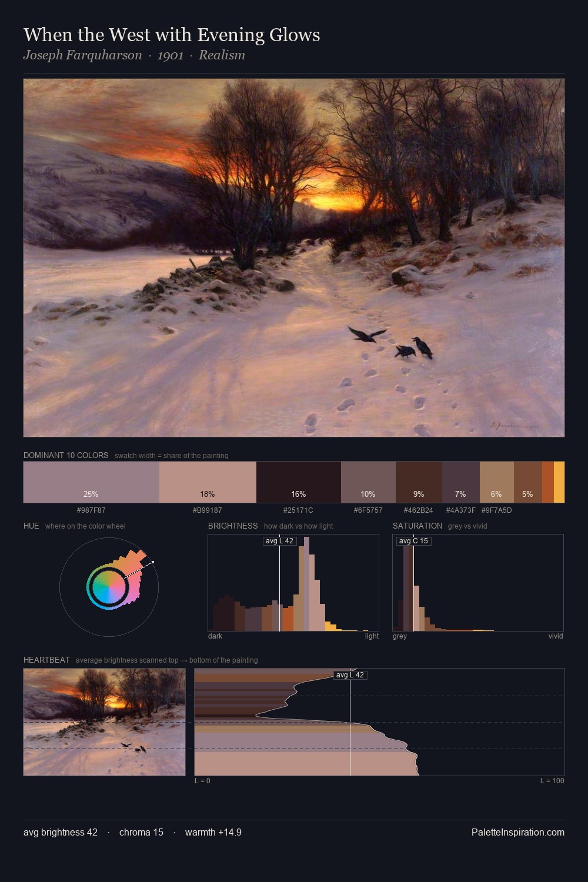Select the 6% tan swatch
The width and height of the screenshot is (588, 882).
497,482
